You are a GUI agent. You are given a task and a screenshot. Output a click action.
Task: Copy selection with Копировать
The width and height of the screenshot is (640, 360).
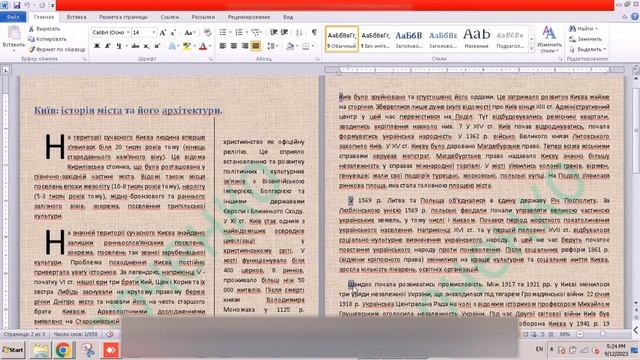click(x=47, y=39)
